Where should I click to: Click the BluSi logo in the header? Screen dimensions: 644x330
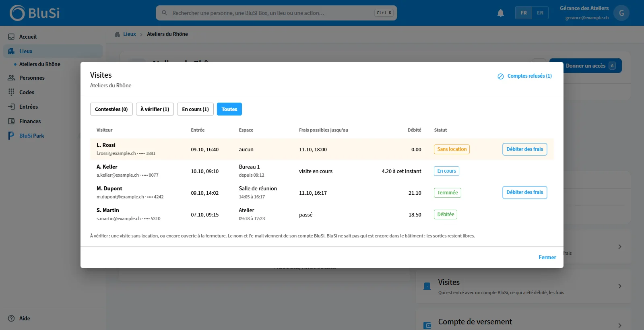tap(35, 13)
